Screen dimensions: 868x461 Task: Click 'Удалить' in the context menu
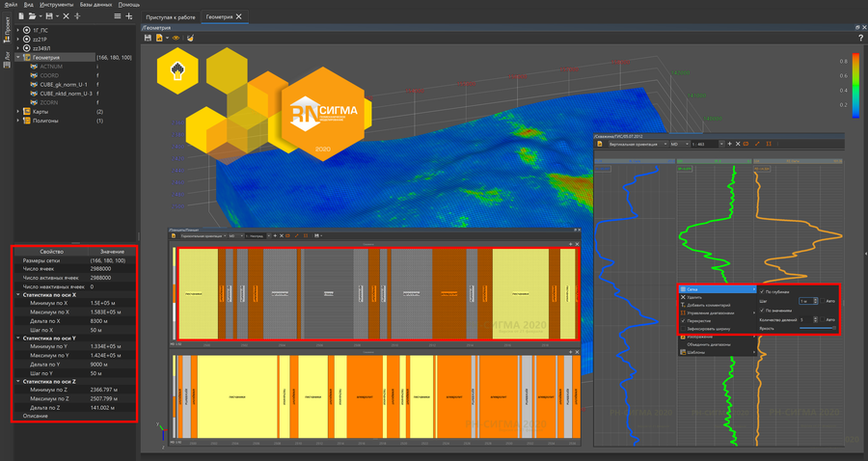(696, 298)
